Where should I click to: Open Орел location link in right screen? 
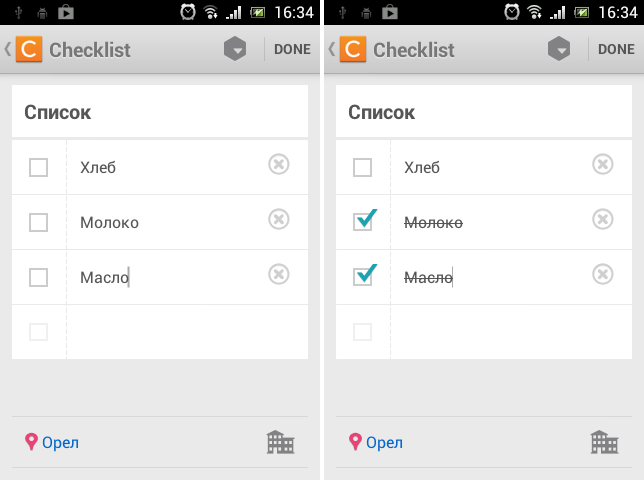376,442
